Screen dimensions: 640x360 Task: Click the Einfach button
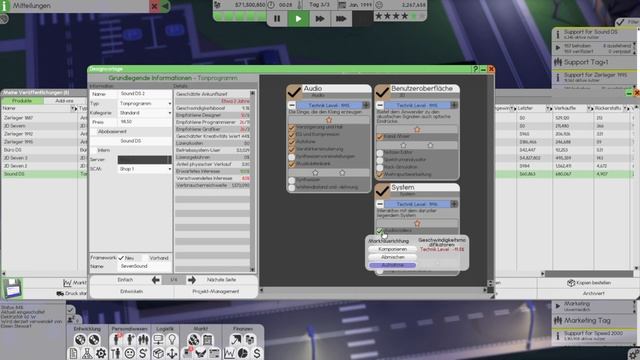click(x=125, y=280)
